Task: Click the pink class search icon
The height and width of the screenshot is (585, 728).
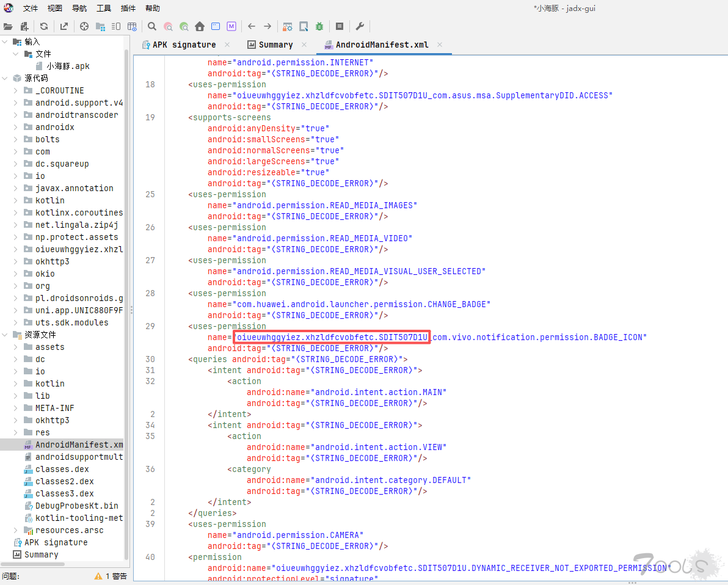Action: 168,26
